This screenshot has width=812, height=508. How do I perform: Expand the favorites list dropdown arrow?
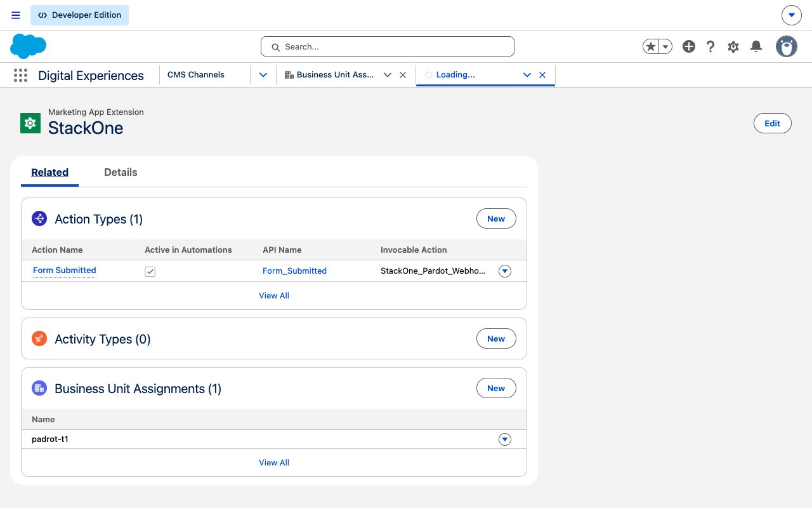[665, 46]
